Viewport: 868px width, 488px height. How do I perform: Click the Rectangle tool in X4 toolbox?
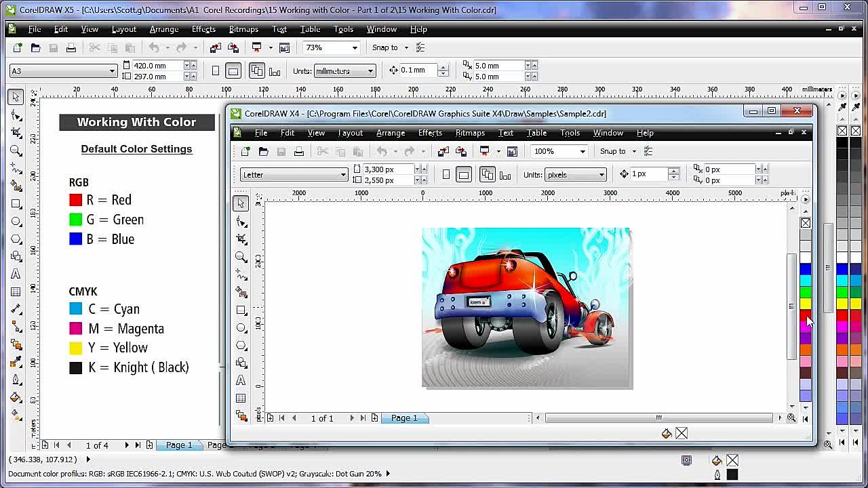[x=241, y=310]
